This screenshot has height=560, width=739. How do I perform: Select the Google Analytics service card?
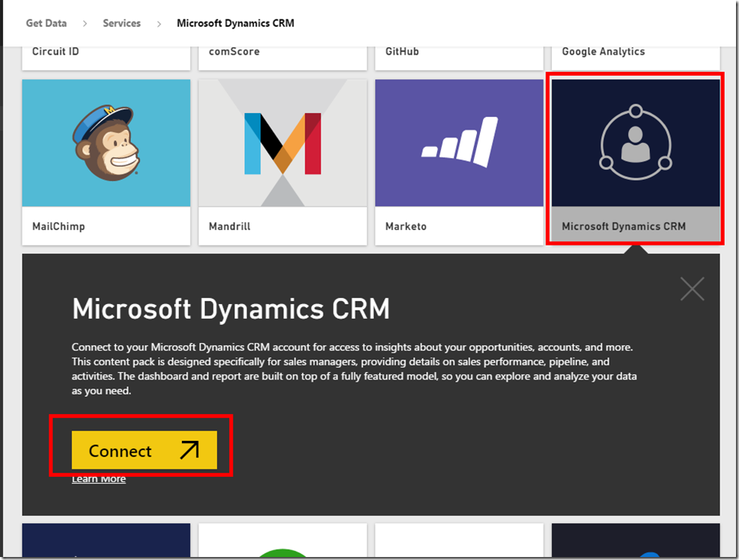pos(636,58)
